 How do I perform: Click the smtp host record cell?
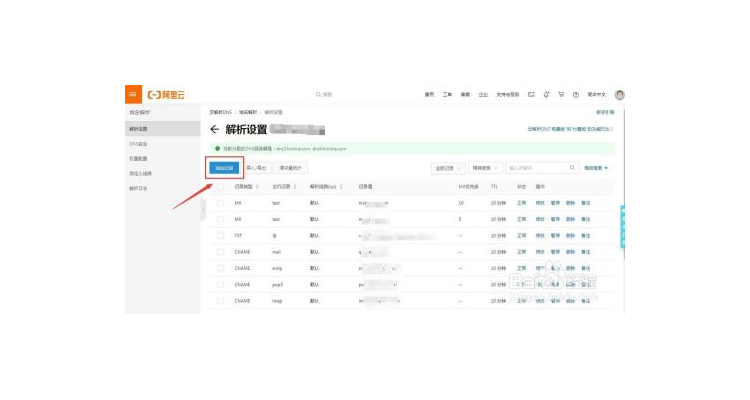click(x=277, y=268)
